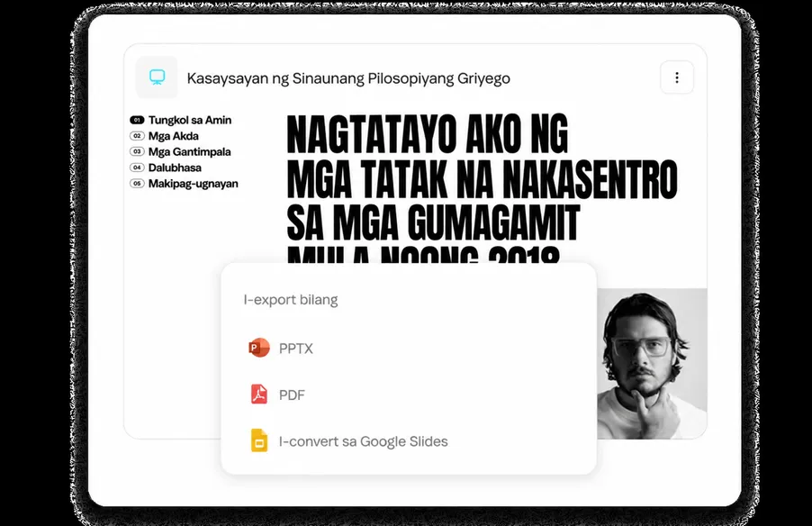
Task: Click the headline NAGTATAYO AKO NG
Action: (428, 135)
